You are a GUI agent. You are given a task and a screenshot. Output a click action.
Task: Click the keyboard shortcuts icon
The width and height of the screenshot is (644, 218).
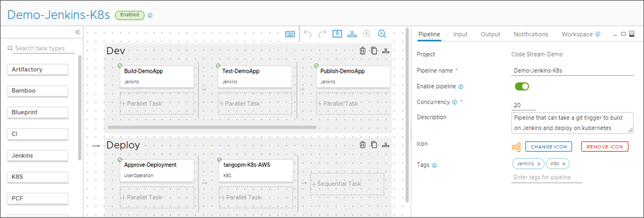tap(290, 34)
